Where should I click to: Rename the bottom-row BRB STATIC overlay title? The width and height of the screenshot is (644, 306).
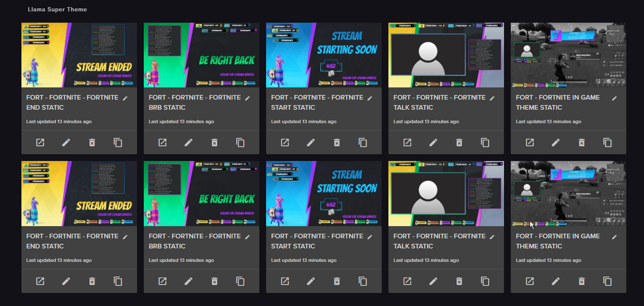tap(248, 237)
